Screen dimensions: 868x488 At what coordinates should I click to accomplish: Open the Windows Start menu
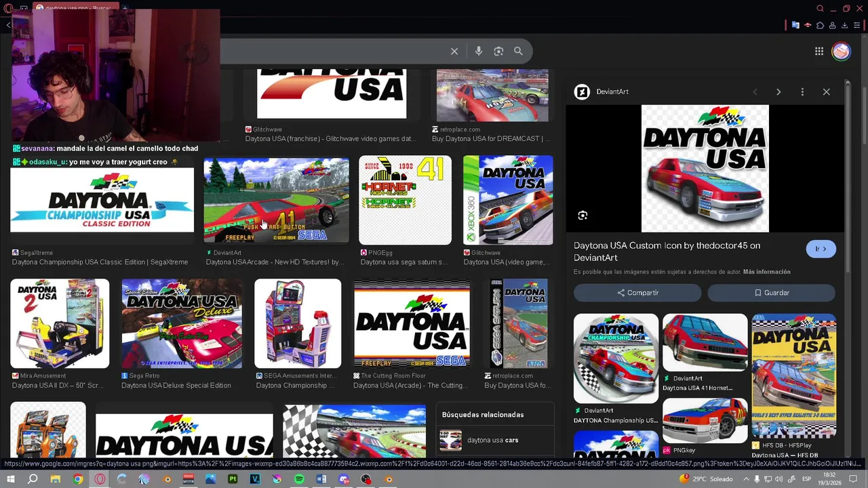point(10,479)
